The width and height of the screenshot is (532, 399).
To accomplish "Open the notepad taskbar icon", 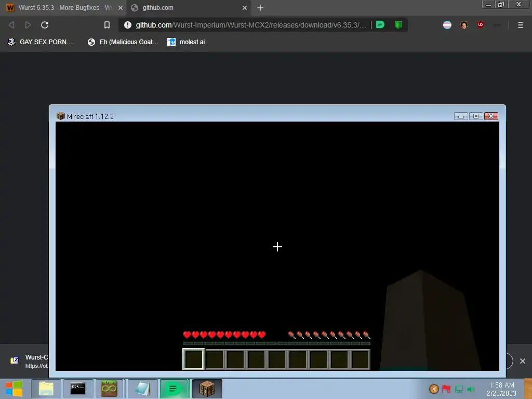I will pyautogui.click(x=142, y=389).
